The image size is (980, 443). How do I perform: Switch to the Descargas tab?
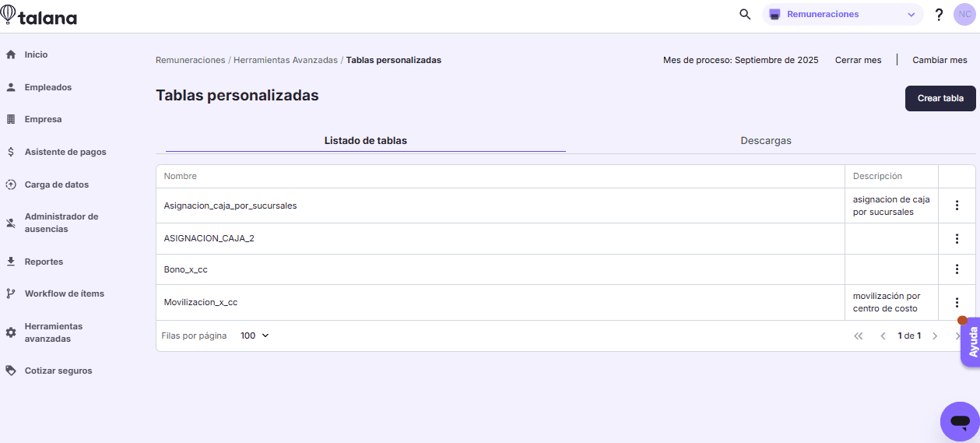(x=766, y=141)
